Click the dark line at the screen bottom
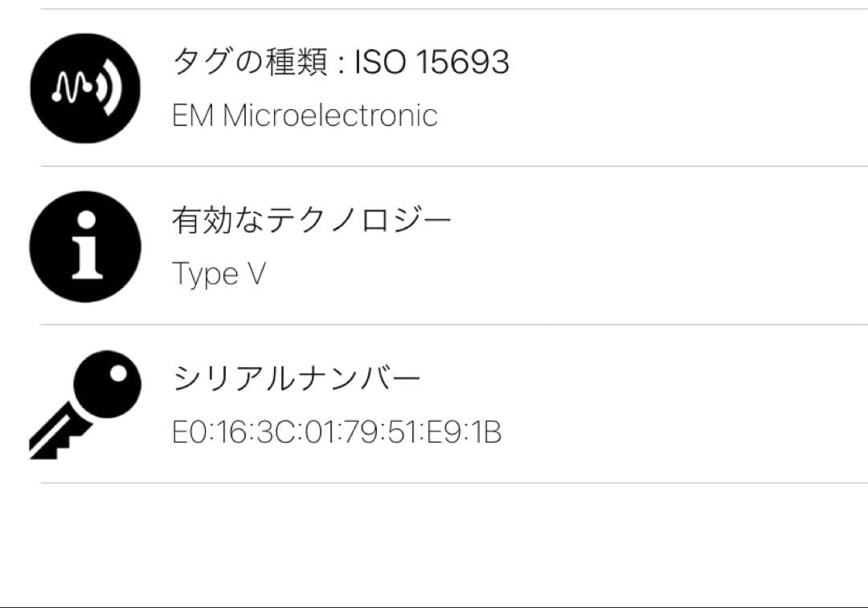 coord(434,606)
